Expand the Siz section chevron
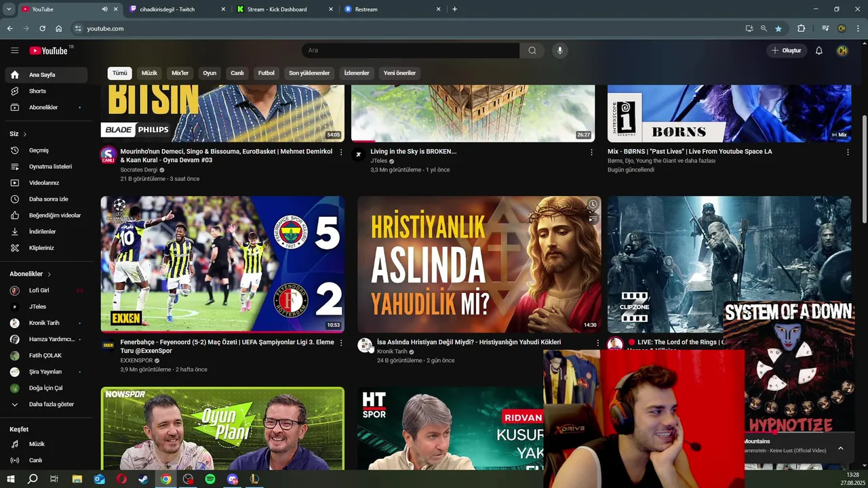The width and height of the screenshot is (868, 488). pyautogui.click(x=25, y=134)
